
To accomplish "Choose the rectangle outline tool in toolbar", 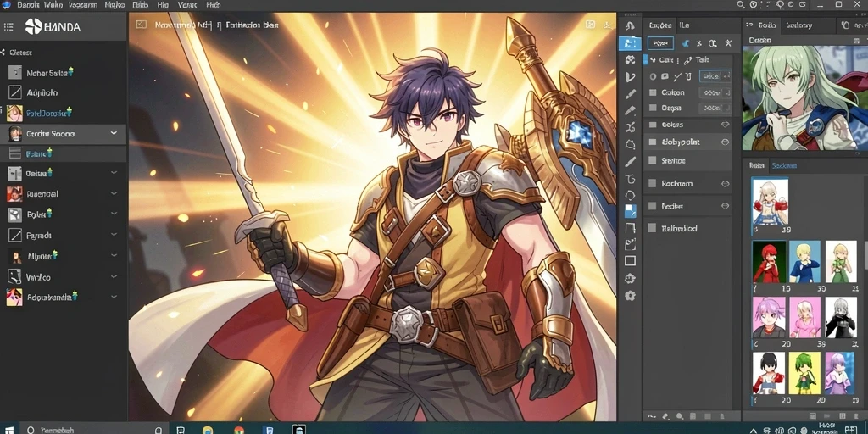I will (630, 261).
